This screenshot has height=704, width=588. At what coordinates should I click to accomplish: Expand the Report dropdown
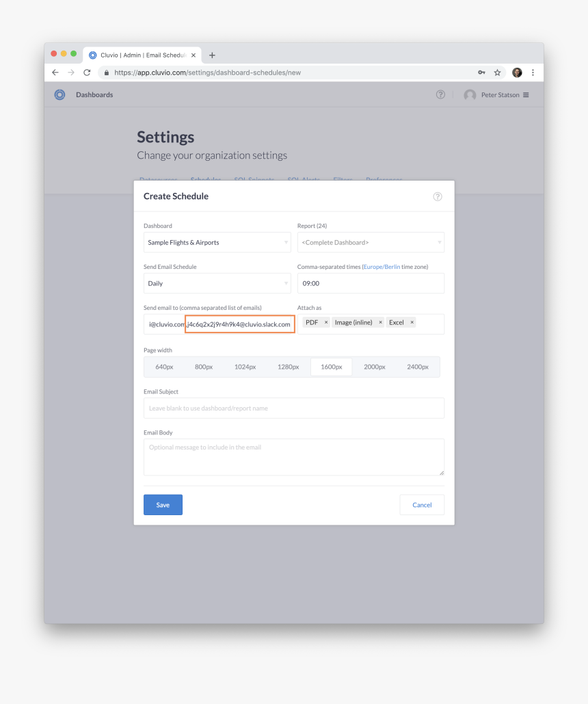[371, 242]
